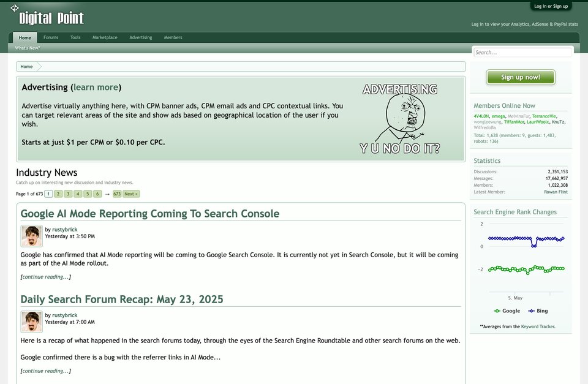Open the Forums tab

pos(51,37)
